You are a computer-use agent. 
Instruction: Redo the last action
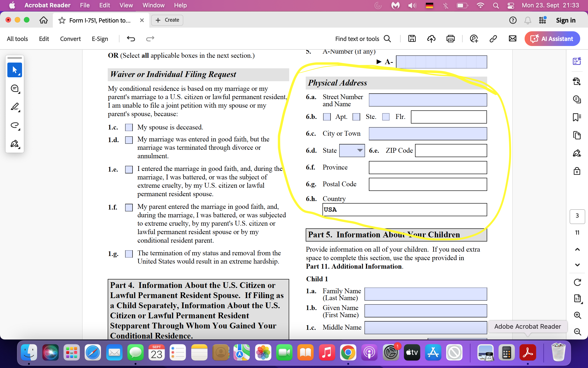point(150,39)
